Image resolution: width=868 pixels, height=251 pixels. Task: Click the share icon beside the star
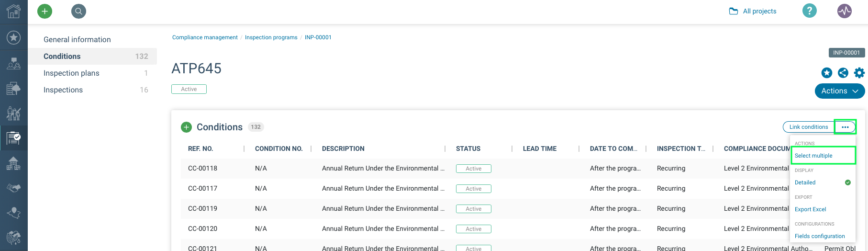point(843,73)
